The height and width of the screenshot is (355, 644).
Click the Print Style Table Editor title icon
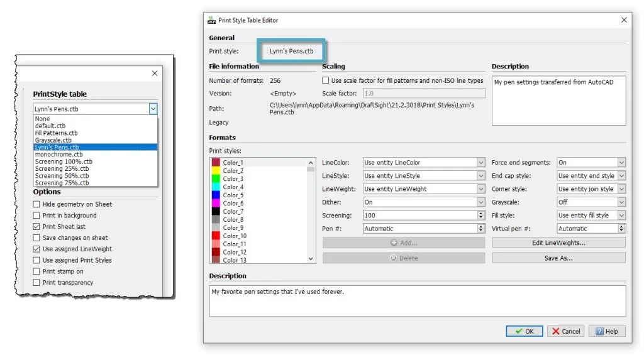click(211, 20)
